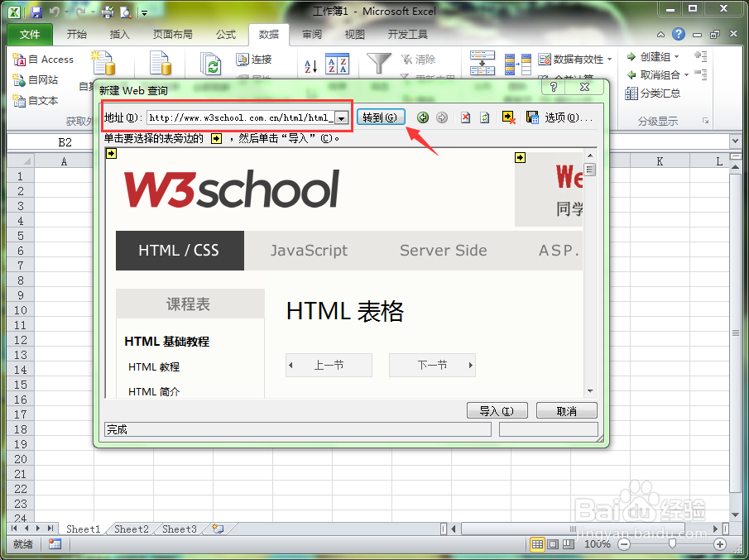Viewport: 749px width, 560px height.
Task: Open the address history dropdown arrow
Action: 342,118
